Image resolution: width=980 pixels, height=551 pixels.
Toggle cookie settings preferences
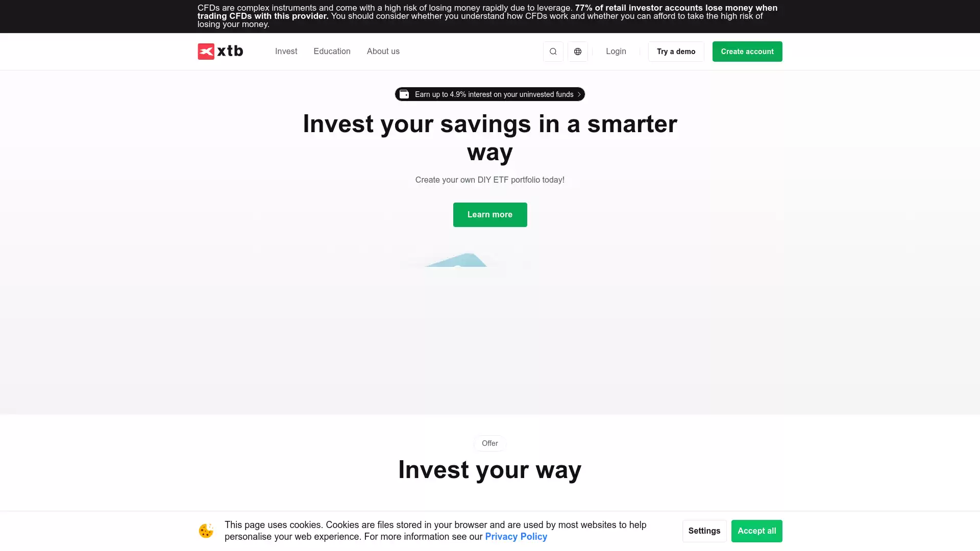(704, 531)
